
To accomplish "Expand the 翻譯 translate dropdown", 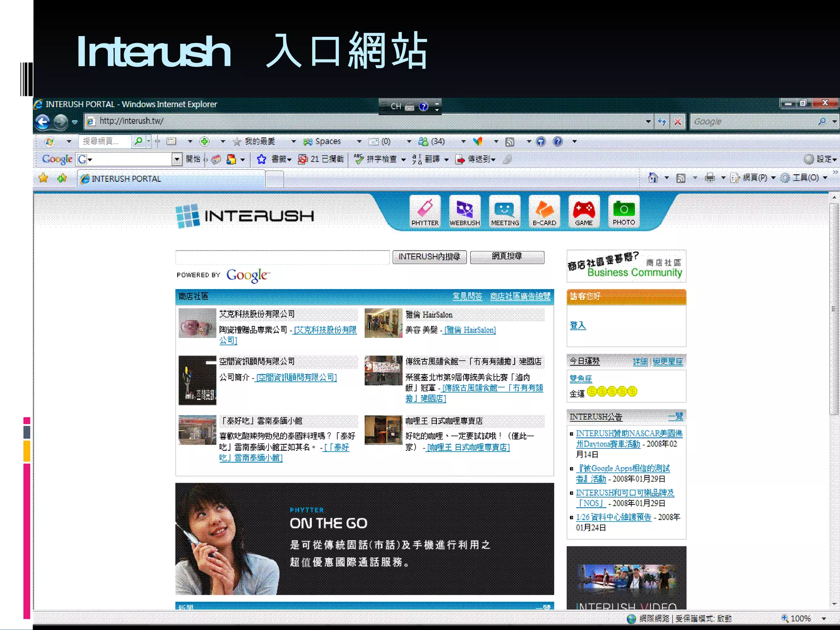I will coord(446,160).
